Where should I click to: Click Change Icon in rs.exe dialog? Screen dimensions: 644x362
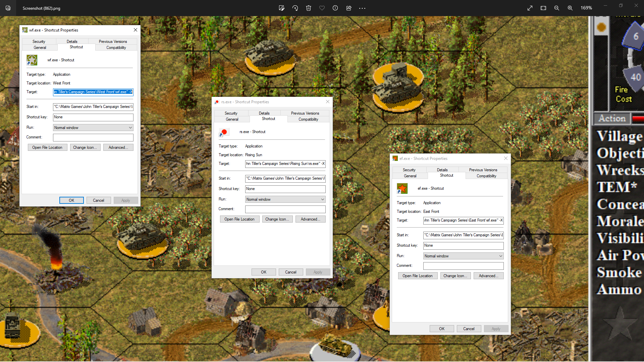277,219
